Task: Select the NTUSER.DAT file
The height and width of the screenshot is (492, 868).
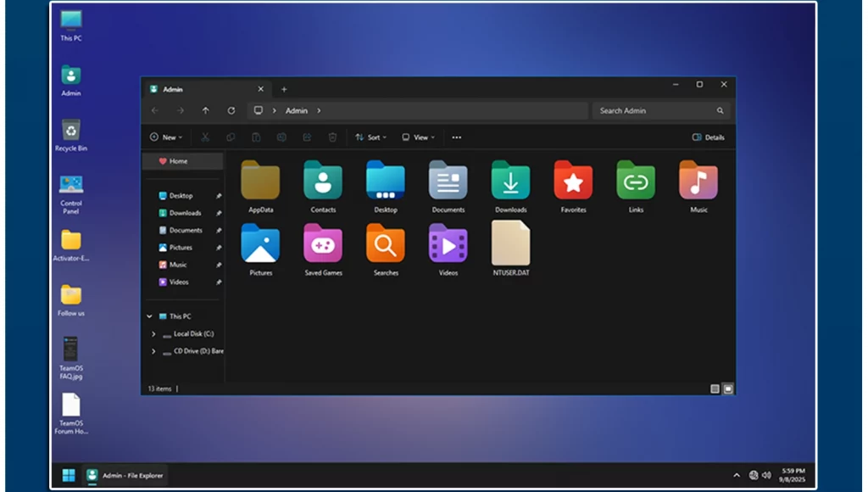Action: click(x=510, y=244)
